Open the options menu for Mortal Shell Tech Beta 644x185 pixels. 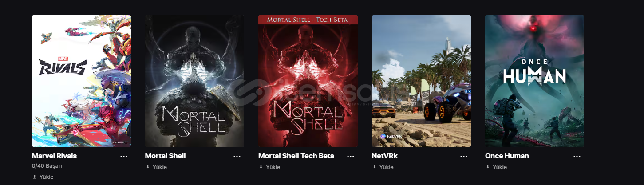pyautogui.click(x=351, y=157)
